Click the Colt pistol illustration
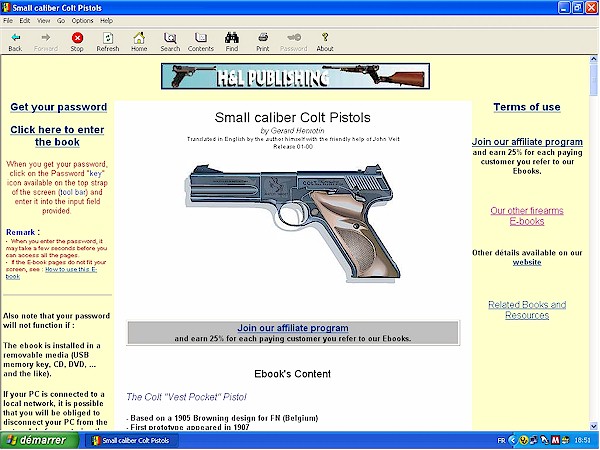Viewport: 600px width, 450px height. 293,223
